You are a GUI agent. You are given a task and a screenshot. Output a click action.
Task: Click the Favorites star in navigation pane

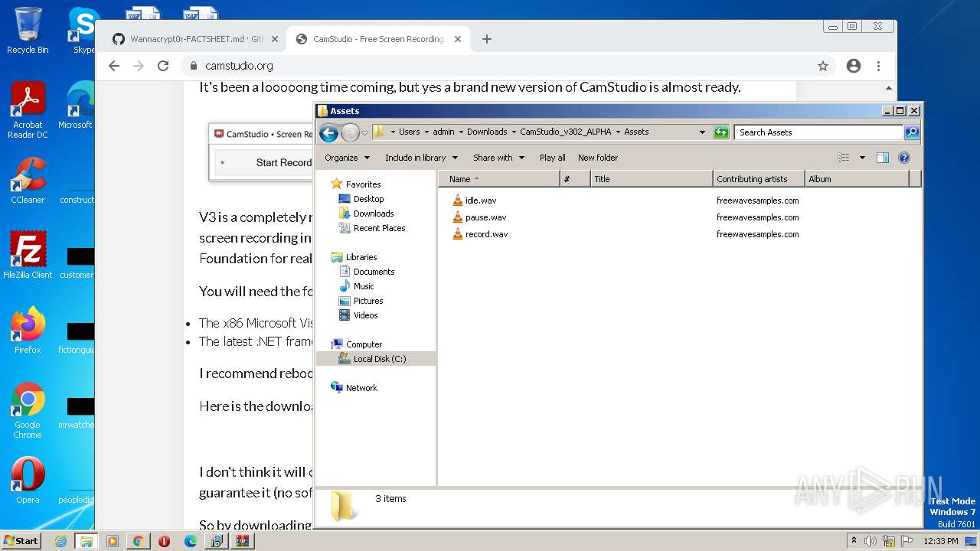[x=336, y=184]
